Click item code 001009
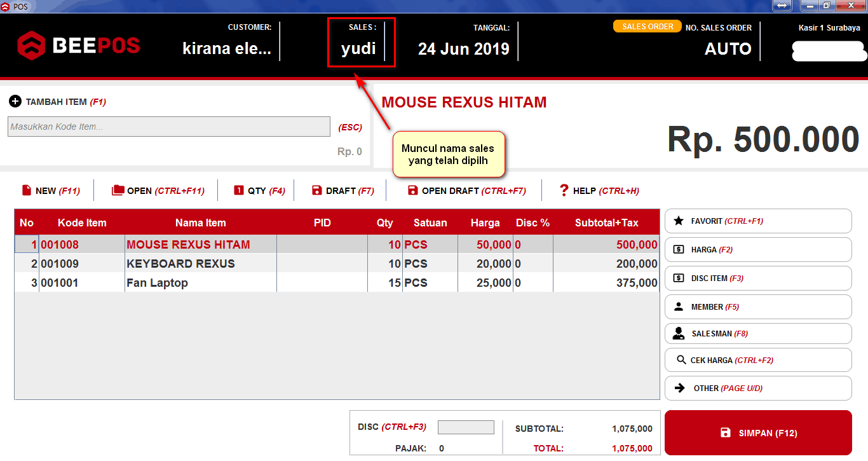This screenshot has width=868, height=461. (x=60, y=264)
